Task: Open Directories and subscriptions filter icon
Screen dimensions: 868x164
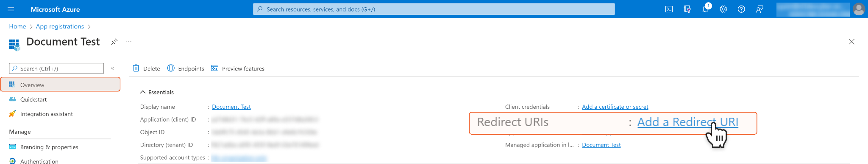Action: point(687,9)
